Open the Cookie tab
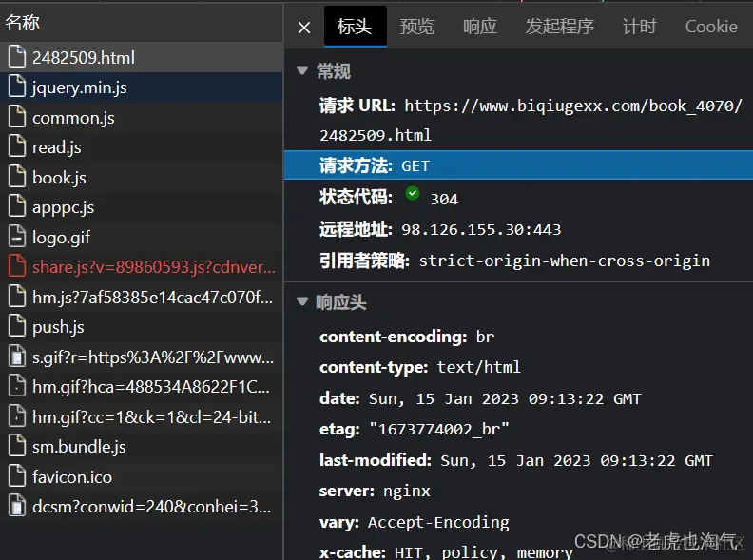The width and height of the screenshot is (753, 560). 711,27
